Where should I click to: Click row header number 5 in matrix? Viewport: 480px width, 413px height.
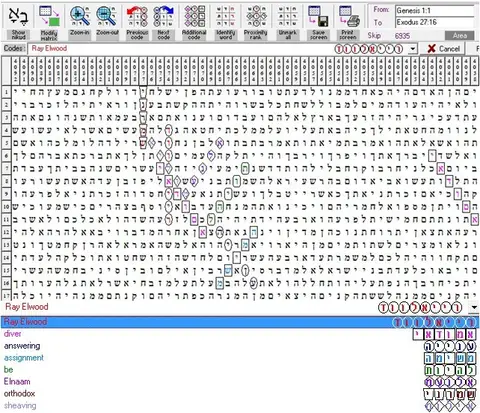coord(6,143)
